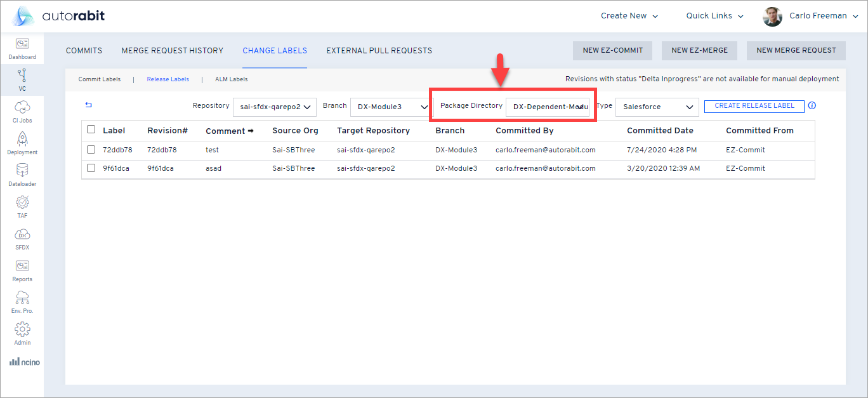Check the checkbox for label 72ddb78
This screenshot has width=868, height=398.
(x=90, y=150)
